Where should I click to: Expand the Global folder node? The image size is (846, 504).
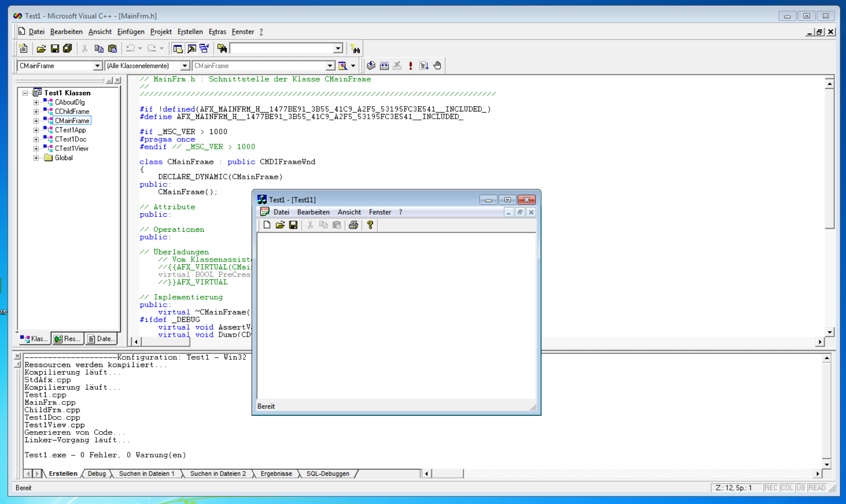click(x=36, y=158)
